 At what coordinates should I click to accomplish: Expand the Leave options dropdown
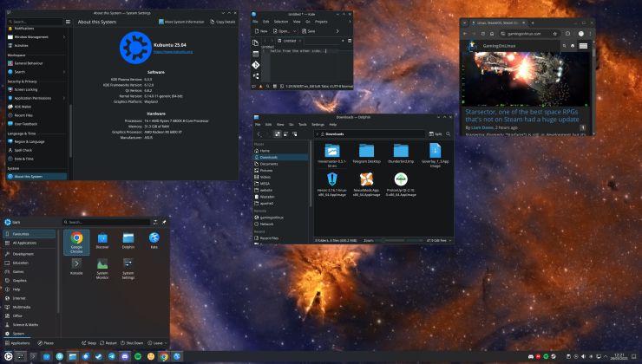[159, 342]
